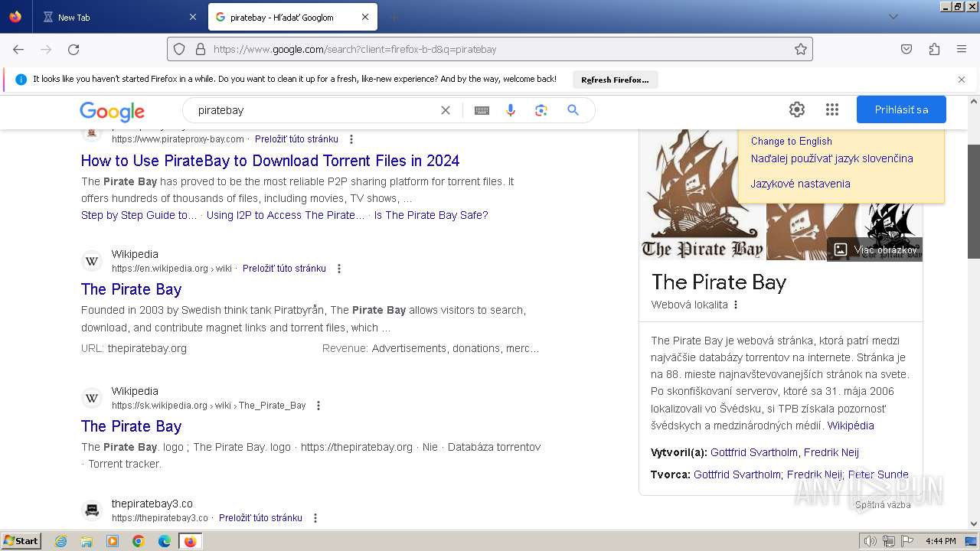This screenshot has height=551, width=980.
Task: Open the Windows Start menu
Action: coord(21,541)
